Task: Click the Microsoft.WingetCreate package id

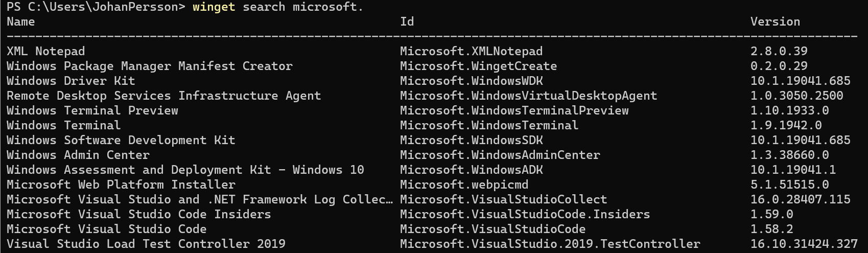Action: pos(478,66)
